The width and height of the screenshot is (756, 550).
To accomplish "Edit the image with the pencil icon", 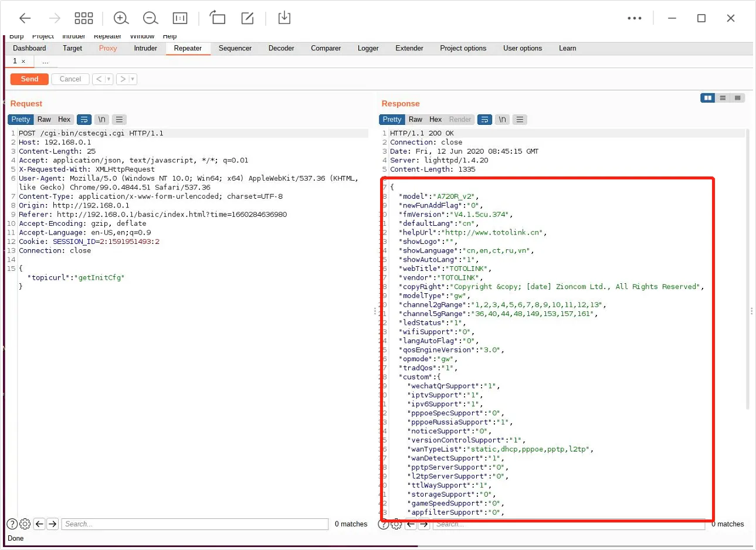I will (x=248, y=18).
